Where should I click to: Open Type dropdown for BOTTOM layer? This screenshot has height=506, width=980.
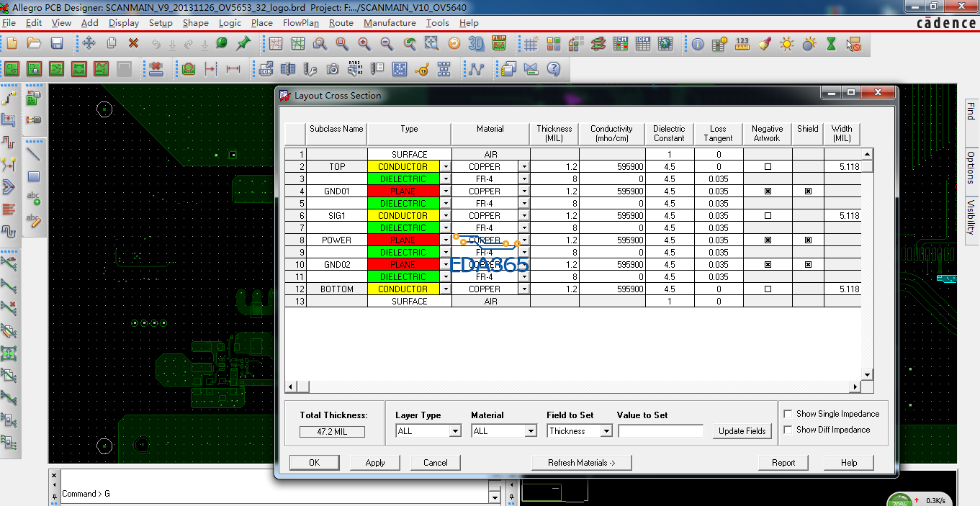446,289
